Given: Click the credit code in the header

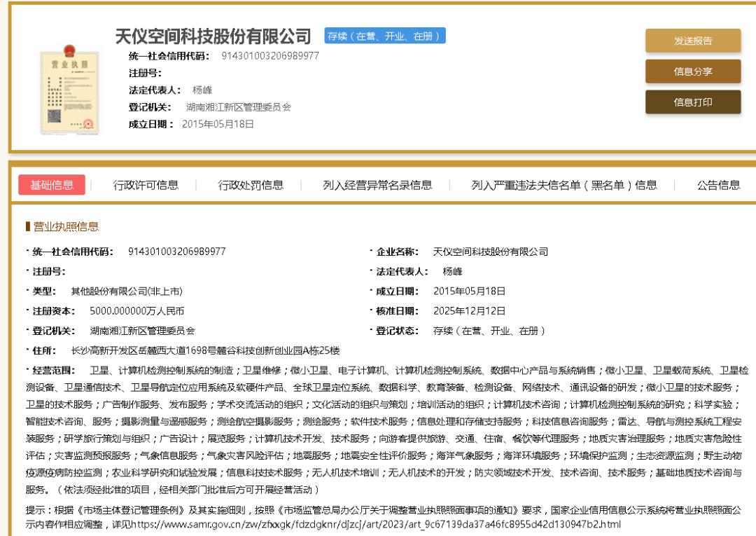Looking at the screenshot, I should pos(270,56).
